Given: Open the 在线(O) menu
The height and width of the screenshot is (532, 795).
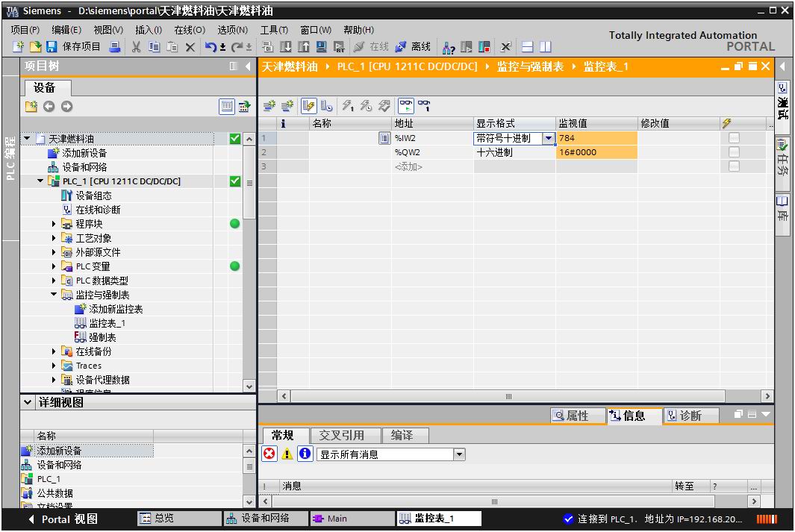Looking at the screenshot, I should [189, 30].
